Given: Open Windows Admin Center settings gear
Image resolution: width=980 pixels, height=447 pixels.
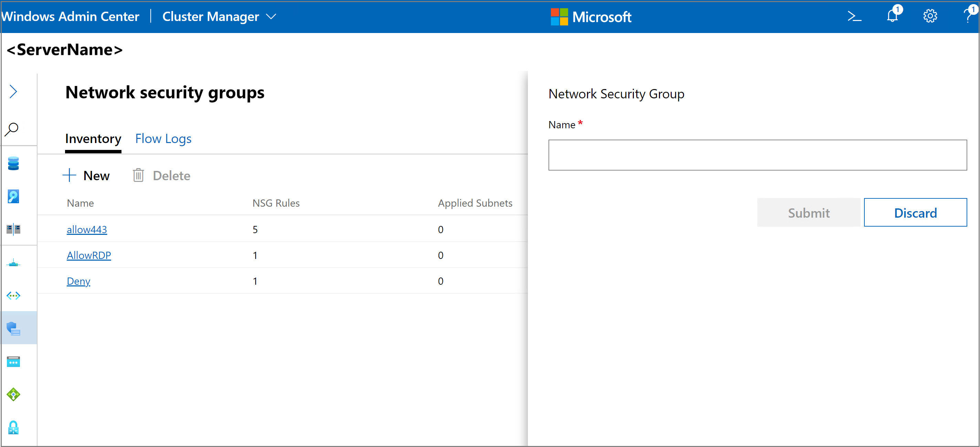Looking at the screenshot, I should [x=930, y=16].
